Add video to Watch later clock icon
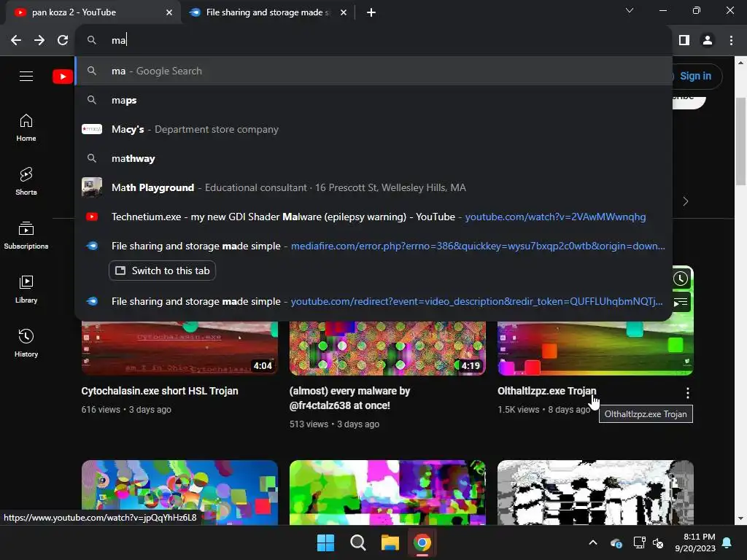Image resolution: width=747 pixels, height=560 pixels. click(681, 279)
